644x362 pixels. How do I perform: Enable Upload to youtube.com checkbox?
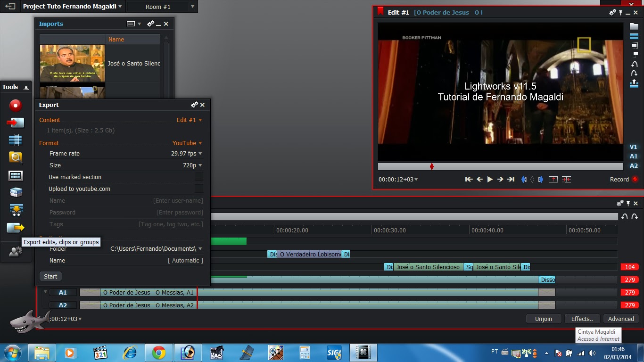[199, 189]
